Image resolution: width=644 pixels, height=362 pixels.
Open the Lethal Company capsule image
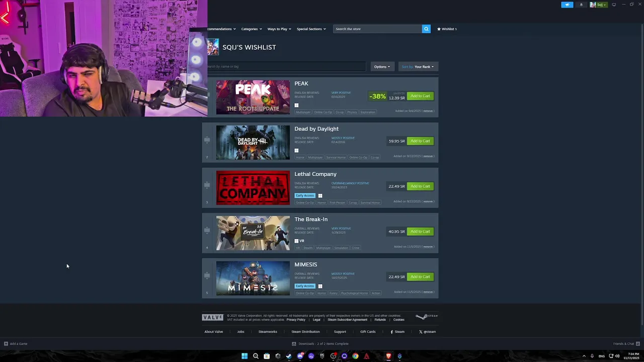(x=253, y=188)
